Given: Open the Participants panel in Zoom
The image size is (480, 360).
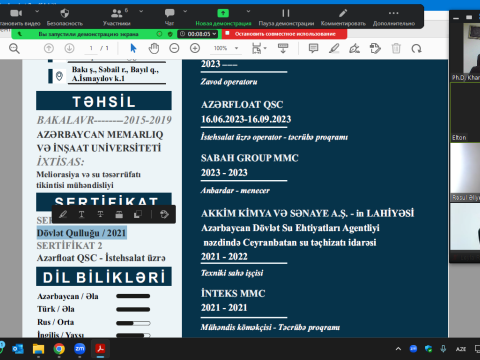Looking at the screenshot, I should pos(117,17).
